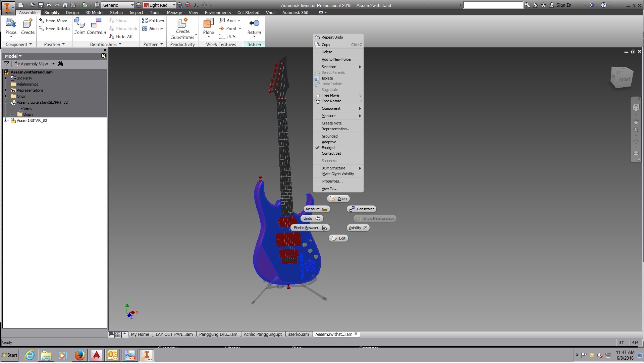Click the color wheel appearance adjust swatch
This screenshot has height=363, width=644.
(139, 5)
